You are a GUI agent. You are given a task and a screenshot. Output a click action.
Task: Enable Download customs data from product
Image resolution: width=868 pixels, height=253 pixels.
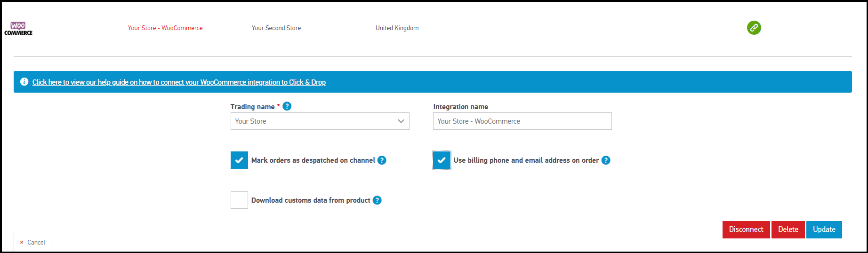[x=239, y=200]
